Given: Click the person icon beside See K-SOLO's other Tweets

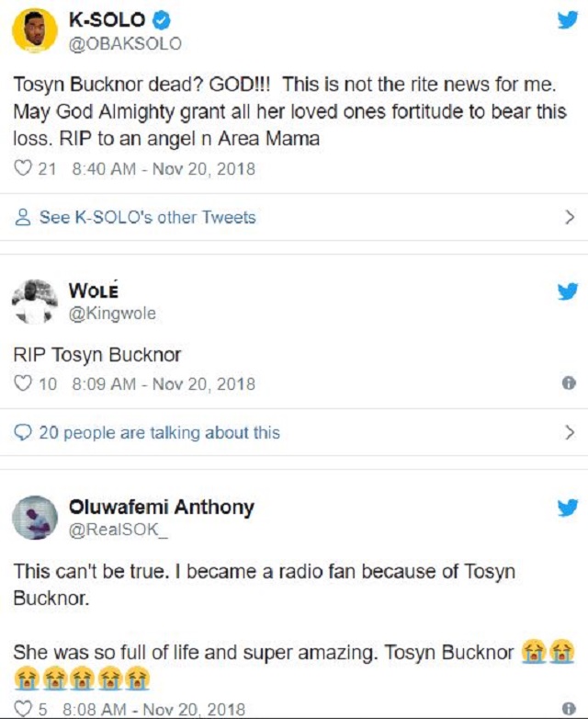Looking at the screenshot, I should tap(24, 218).
